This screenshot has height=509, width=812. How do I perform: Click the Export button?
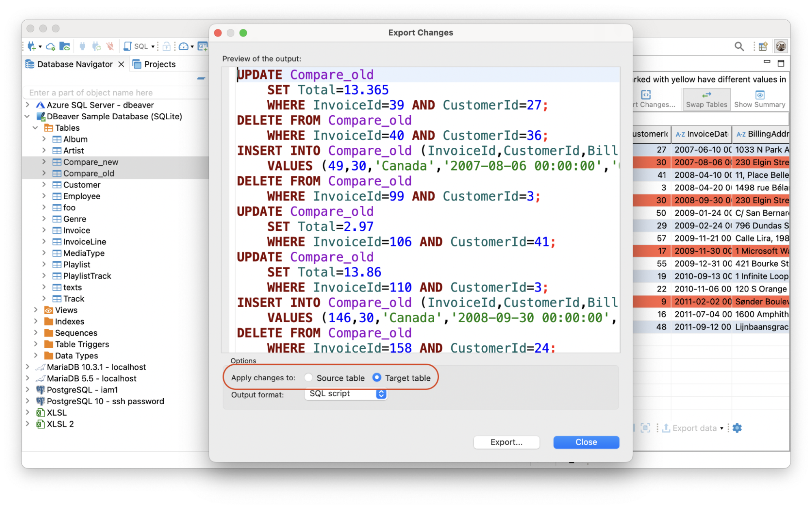click(506, 442)
